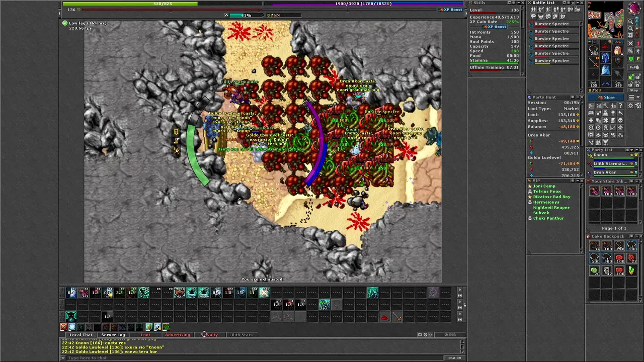The width and height of the screenshot is (644, 362).
Task: Click the chart analytics icon in widget grid
Action: coord(613,127)
